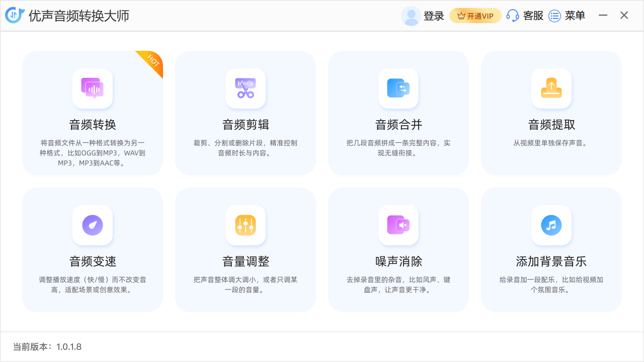Click the 音频转换 waveform icon
Image resolution: width=644 pixels, height=362 pixels.
click(93, 88)
